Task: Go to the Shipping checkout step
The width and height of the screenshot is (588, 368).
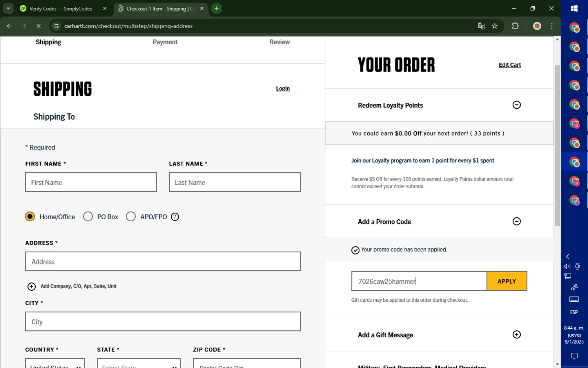Action: coord(48,42)
